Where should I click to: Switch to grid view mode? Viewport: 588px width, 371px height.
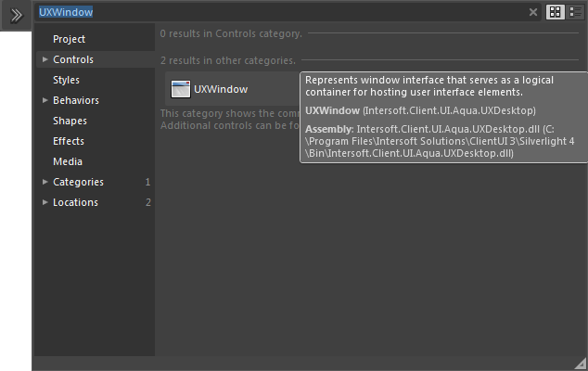[x=555, y=12]
